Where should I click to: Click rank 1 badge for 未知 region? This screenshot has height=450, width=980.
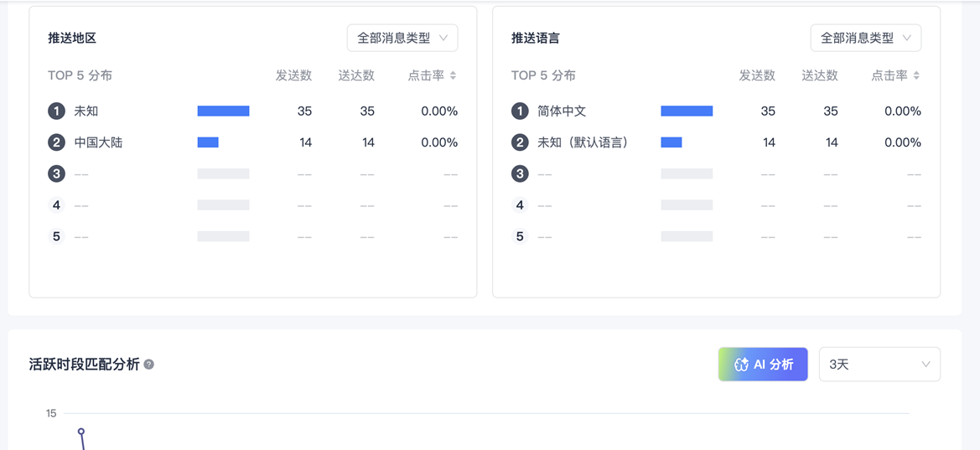click(56, 111)
